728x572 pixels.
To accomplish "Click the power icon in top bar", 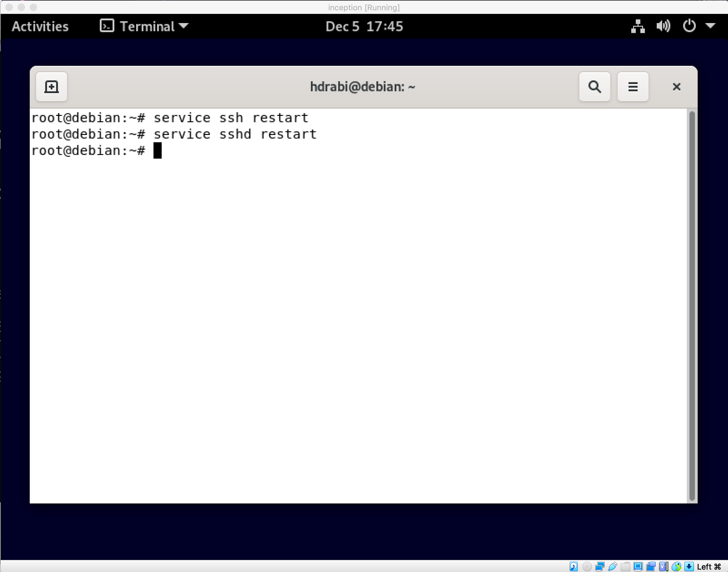I will tap(689, 26).
